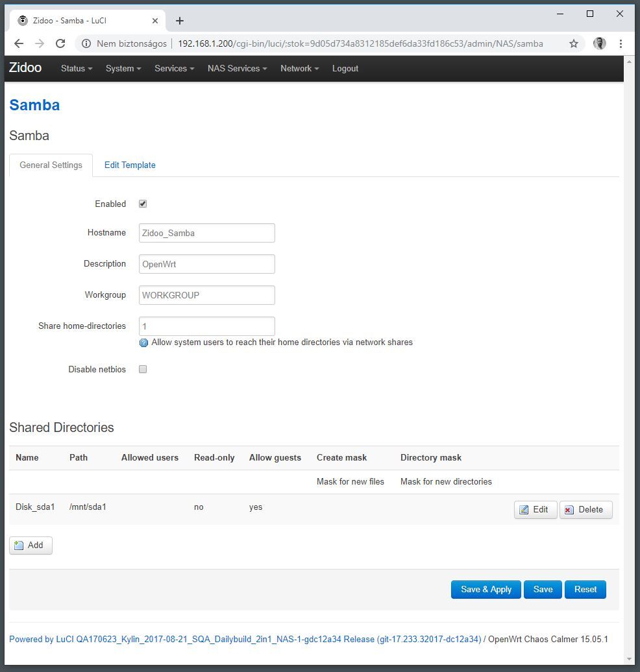Check the Disable netbios box
Screen dimensions: 640x672
click(143, 370)
